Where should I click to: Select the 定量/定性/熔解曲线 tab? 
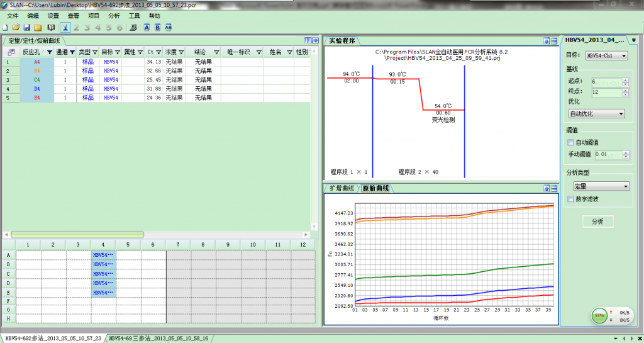coord(35,40)
